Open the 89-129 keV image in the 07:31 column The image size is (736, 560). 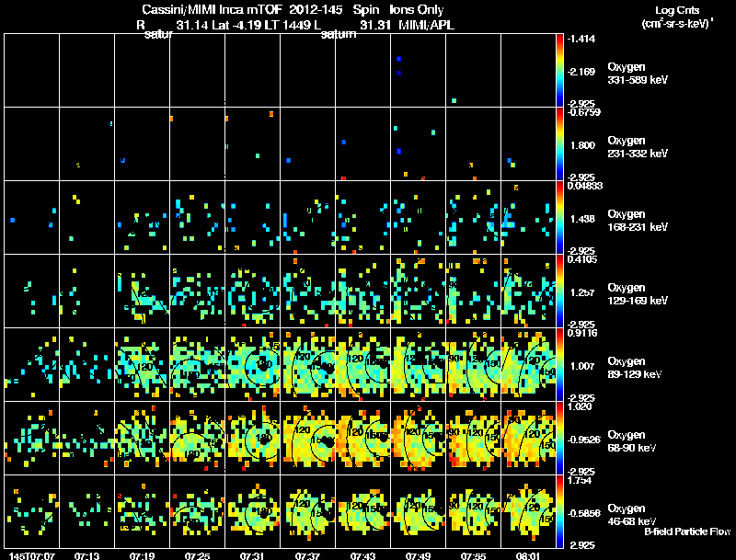click(x=252, y=364)
